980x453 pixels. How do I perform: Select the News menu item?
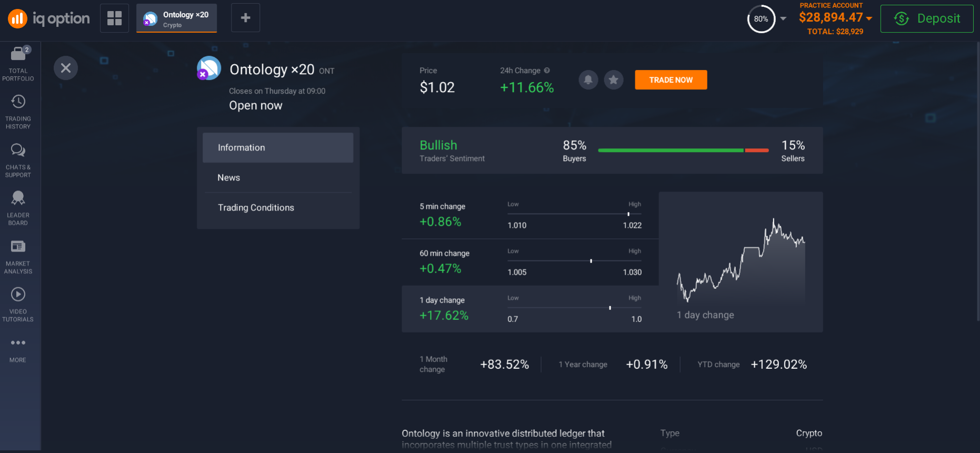pos(278,178)
